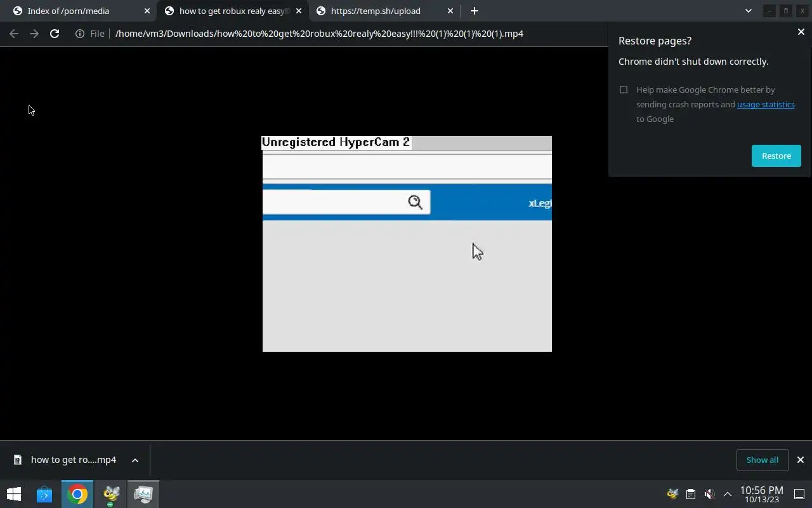Viewport: 812px width, 508px height.
Task: View site information icon in address bar
Action: [x=80, y=34]
